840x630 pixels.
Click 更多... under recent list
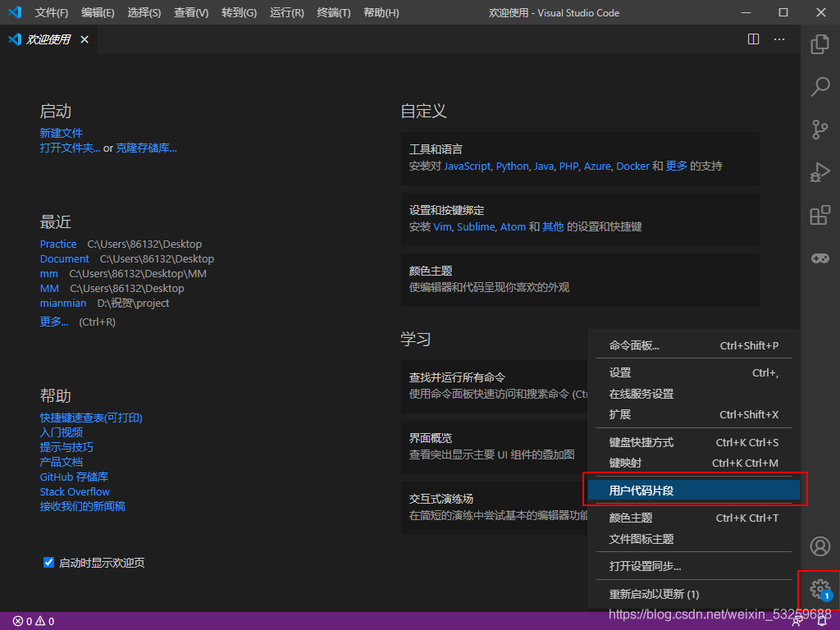click(x=53, y=322)
